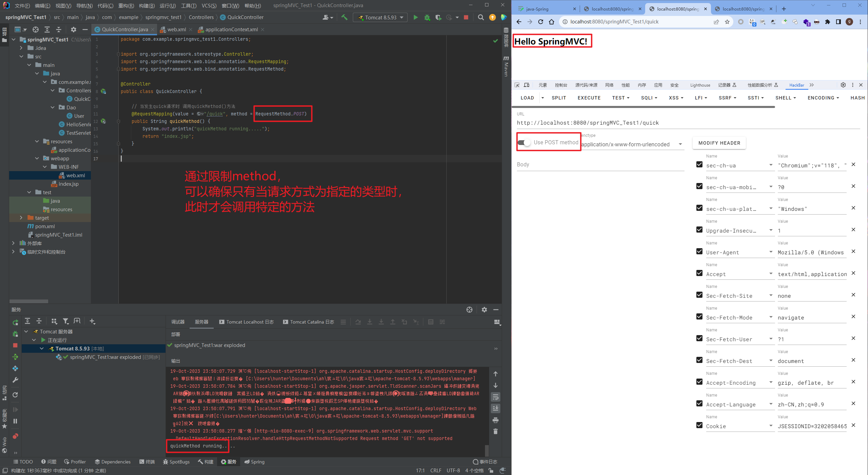Enable the Use POST method switch
This screenshot has height=475, width=868.
(524, 142)
